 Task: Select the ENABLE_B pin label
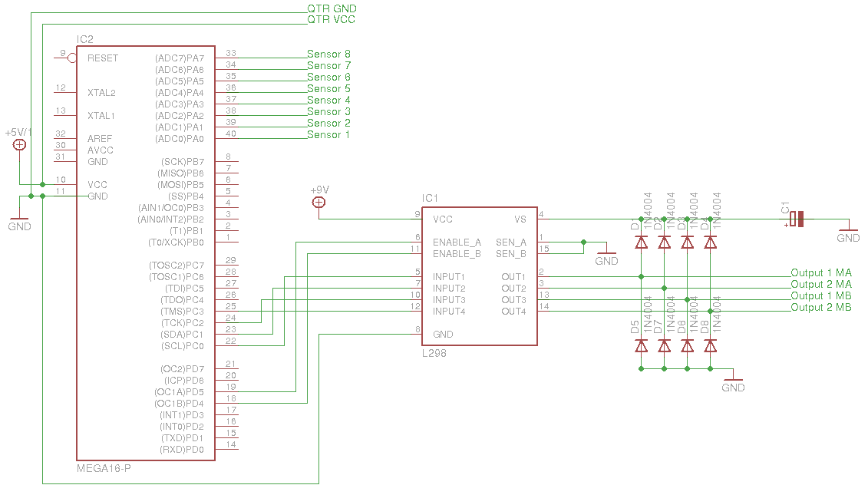point(457,254)
